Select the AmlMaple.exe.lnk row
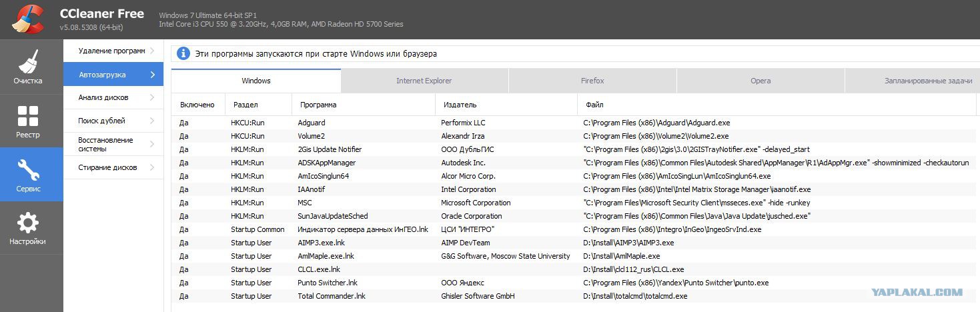Viewport: 980px width, 312px height. coord(574,256)
